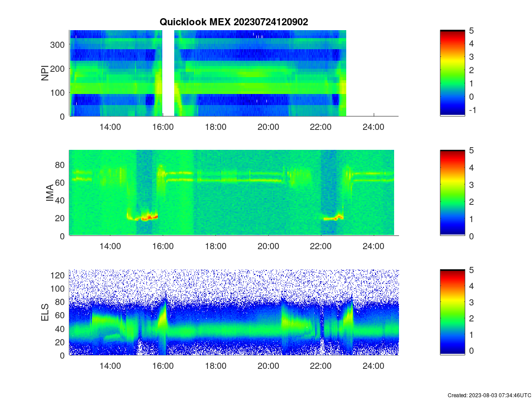This screenshot has height=399, width=532.
Task: Click the IMA spectrogram plot area
Action: (x=234, y=193)
